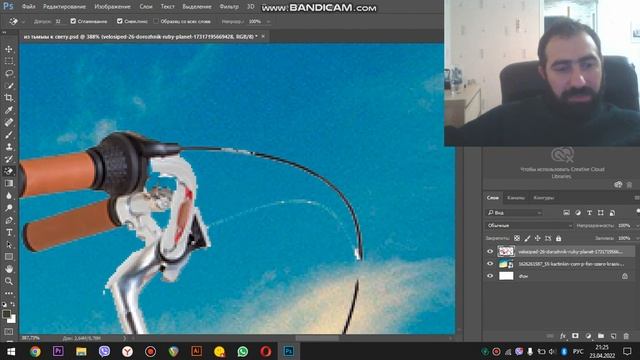Select the Zoom tool

(x=9, y=282)
